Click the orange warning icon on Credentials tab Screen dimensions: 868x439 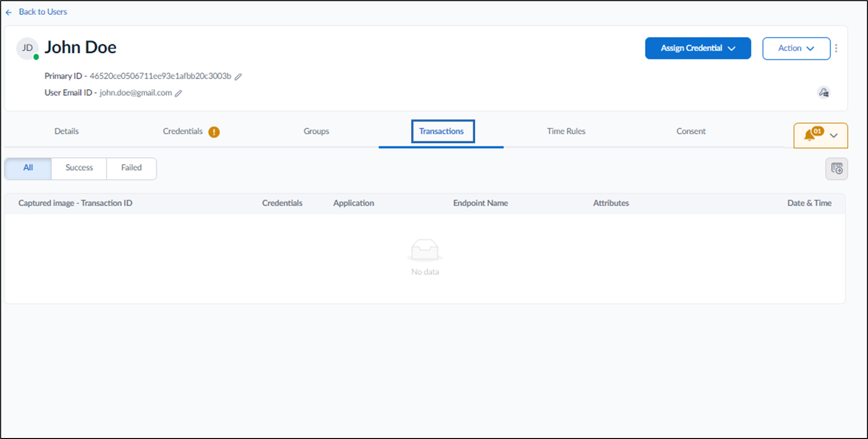point(214,132)
